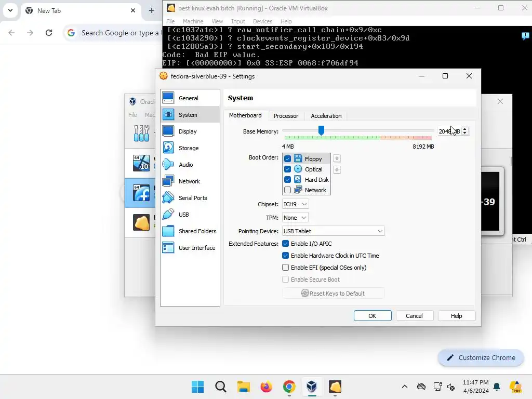Toggle Enable Hardware Clock in UTC Time

coord(285,256)
